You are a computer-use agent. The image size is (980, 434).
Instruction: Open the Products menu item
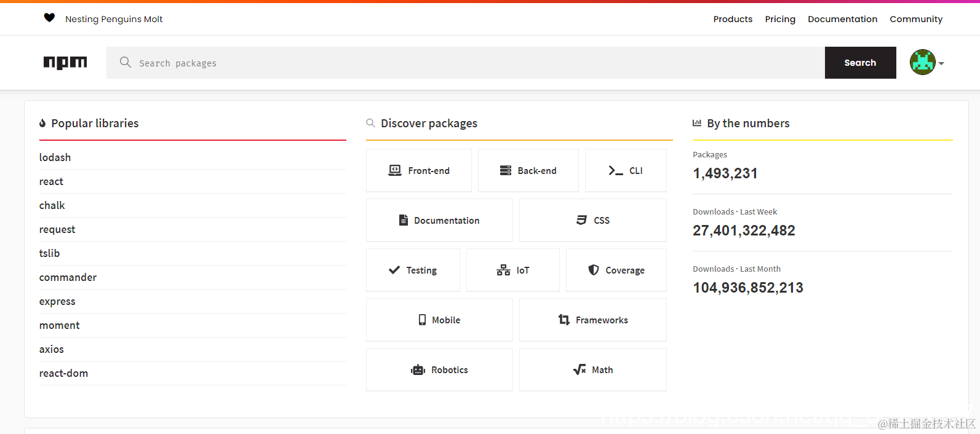coord(733,19)
